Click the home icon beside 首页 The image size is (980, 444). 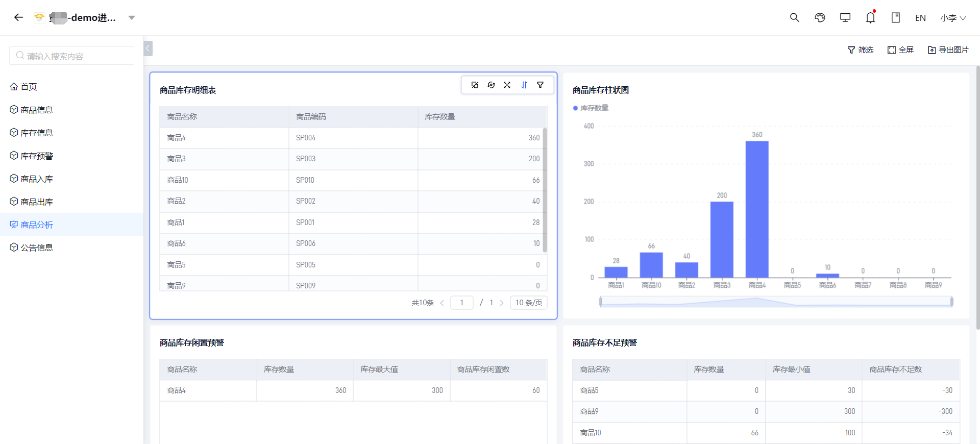tap(14, 86)
